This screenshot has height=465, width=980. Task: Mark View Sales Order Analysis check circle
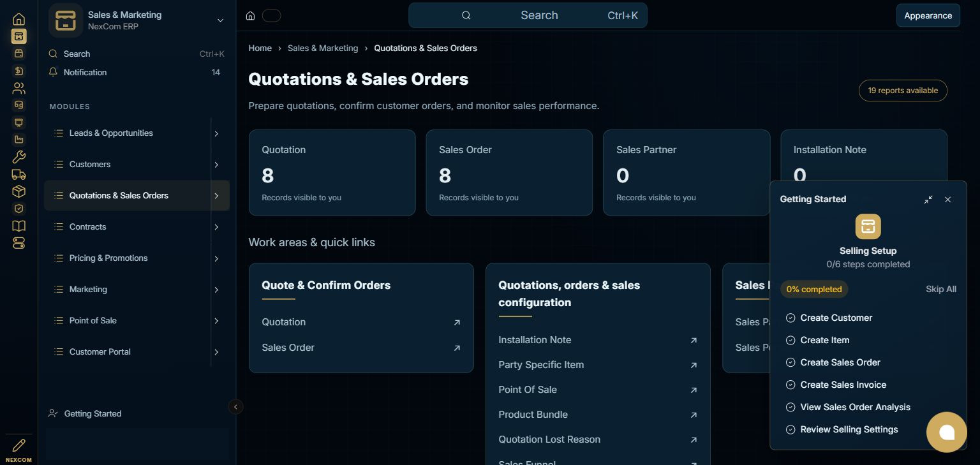[791, 407]
